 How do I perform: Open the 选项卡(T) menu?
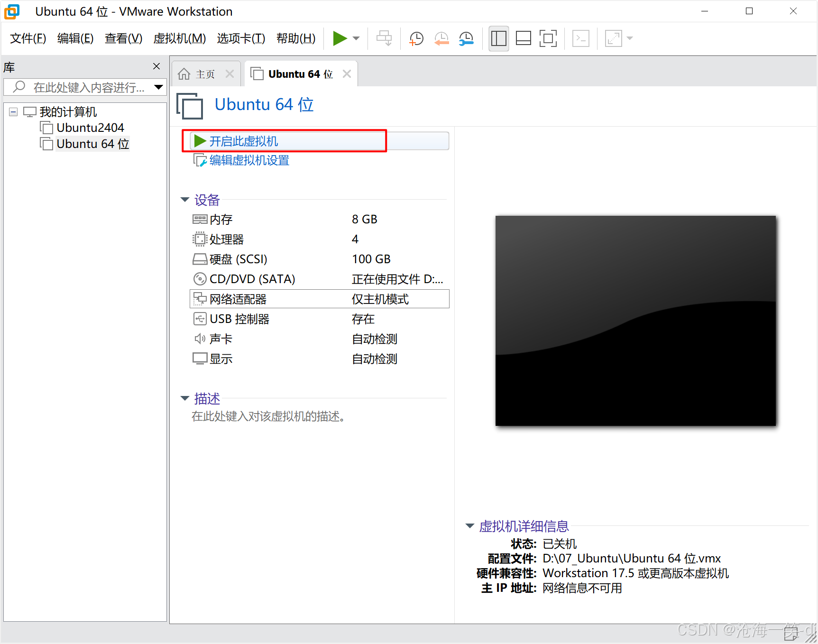tap(241, 38)
